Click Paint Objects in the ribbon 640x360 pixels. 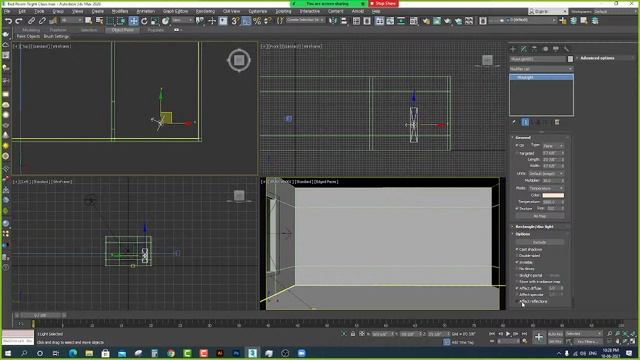pos(29,36)
